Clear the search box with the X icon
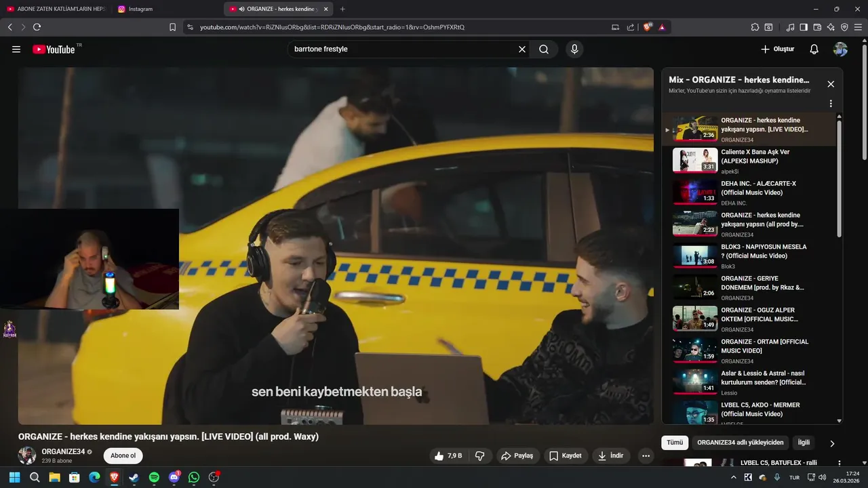The height and width of the screenshot is (488, 868). click(522, 49)
